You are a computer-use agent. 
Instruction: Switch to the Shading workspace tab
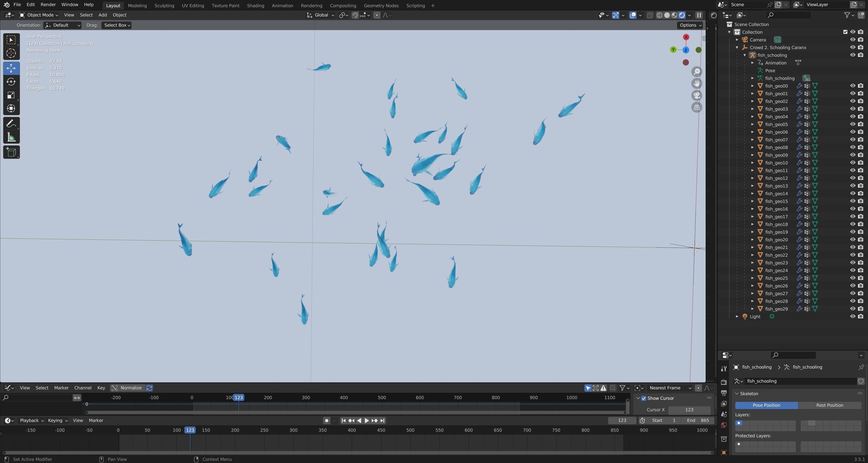tap(255, 5)
